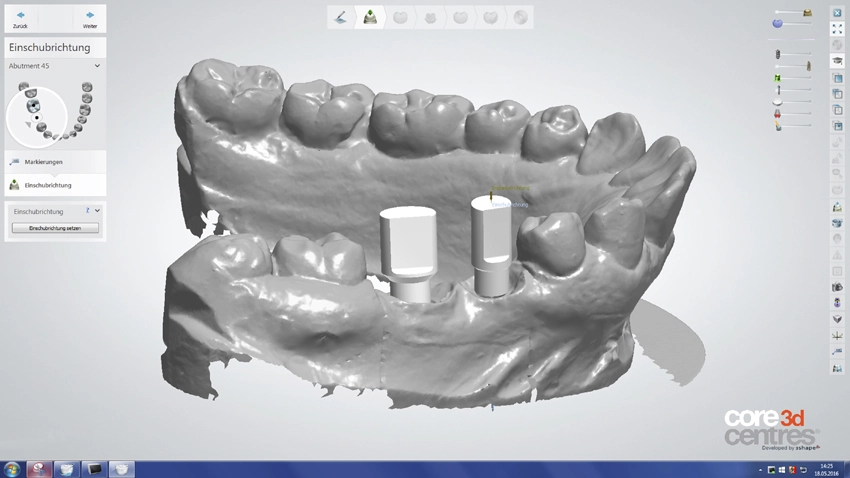This screenshot has width=850, height=478.
Task: Select the save disc workflow step icon
Action: point(520,17)
